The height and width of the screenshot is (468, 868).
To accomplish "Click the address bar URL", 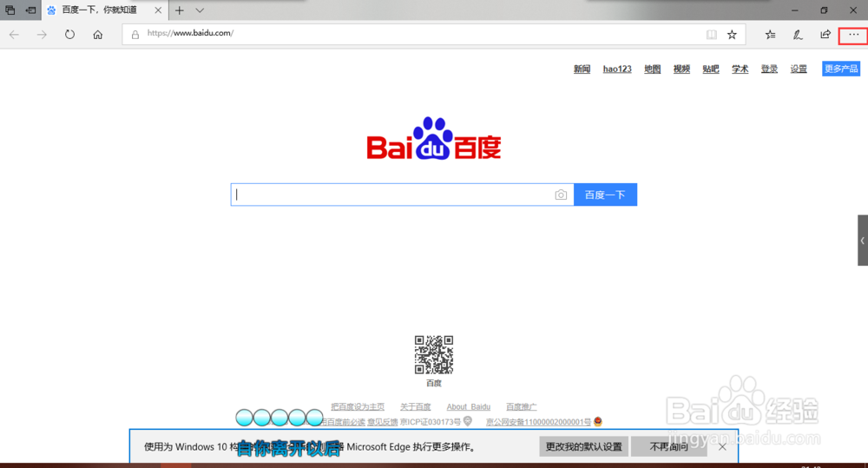I will pyautogui.click(x=190, y=33).
